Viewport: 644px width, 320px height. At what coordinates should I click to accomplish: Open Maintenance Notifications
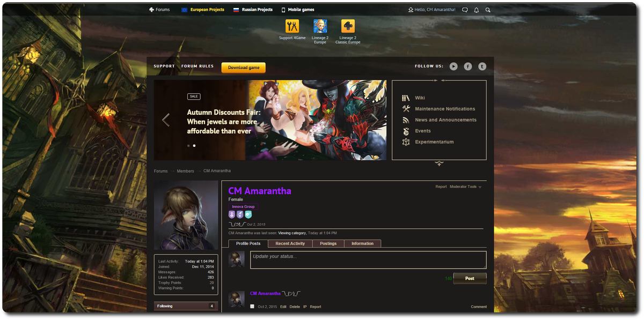(x=445, y=109)
